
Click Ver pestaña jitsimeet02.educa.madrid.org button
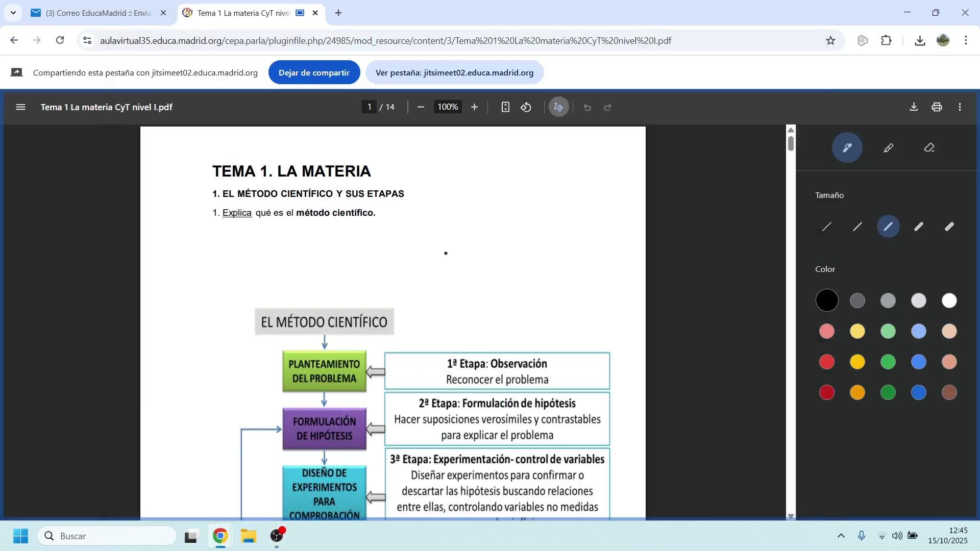tap(454, 72)
